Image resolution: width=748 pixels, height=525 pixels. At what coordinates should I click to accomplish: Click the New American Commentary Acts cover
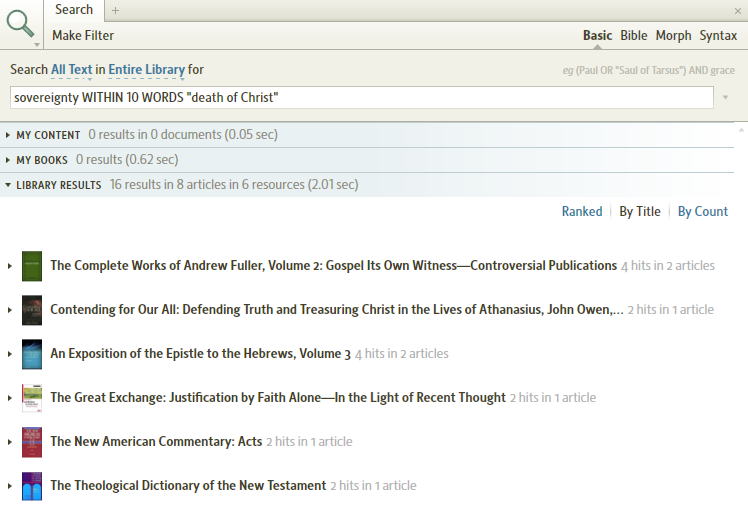pos(32,442)
